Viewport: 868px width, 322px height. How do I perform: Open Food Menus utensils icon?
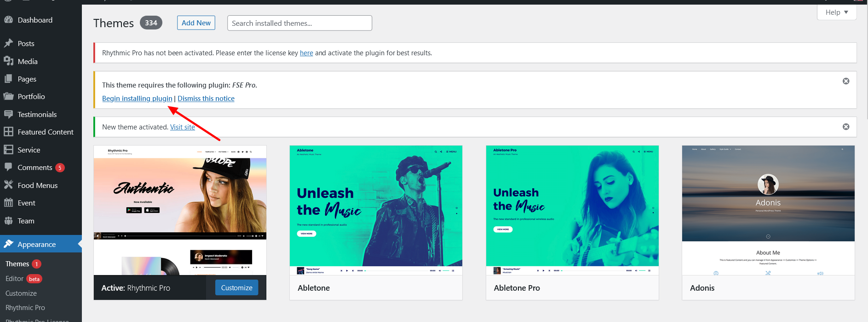(8, 185)
